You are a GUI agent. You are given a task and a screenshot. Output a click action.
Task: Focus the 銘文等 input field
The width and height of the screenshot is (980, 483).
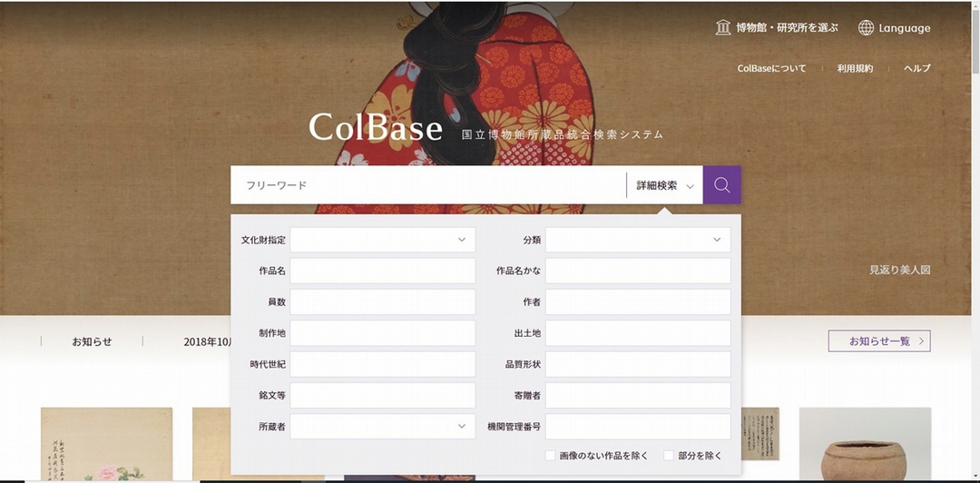[383, 396]
